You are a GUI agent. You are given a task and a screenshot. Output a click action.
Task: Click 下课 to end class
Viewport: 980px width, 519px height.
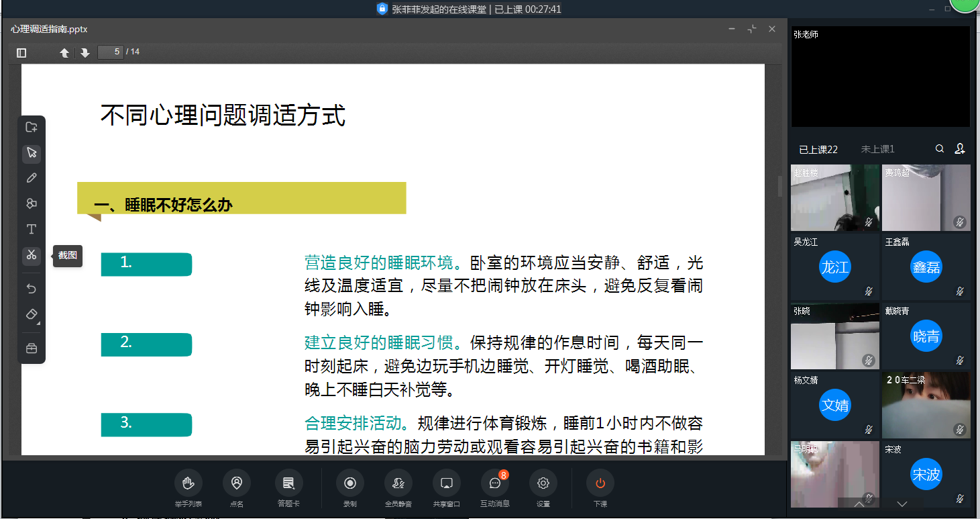coord(600,483)
